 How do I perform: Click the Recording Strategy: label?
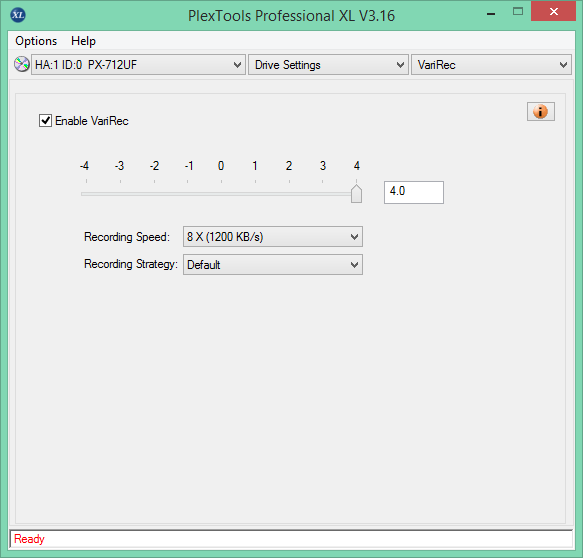131,264
